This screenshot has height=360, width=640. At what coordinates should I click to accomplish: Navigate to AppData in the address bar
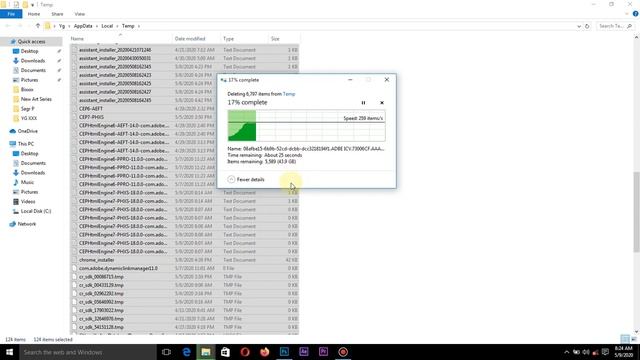(x=83, y=26)
